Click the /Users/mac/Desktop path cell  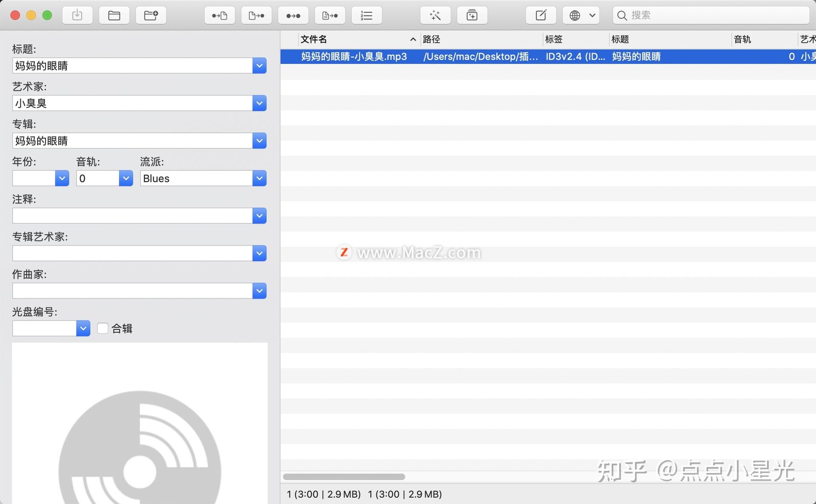tap(481, 56)
